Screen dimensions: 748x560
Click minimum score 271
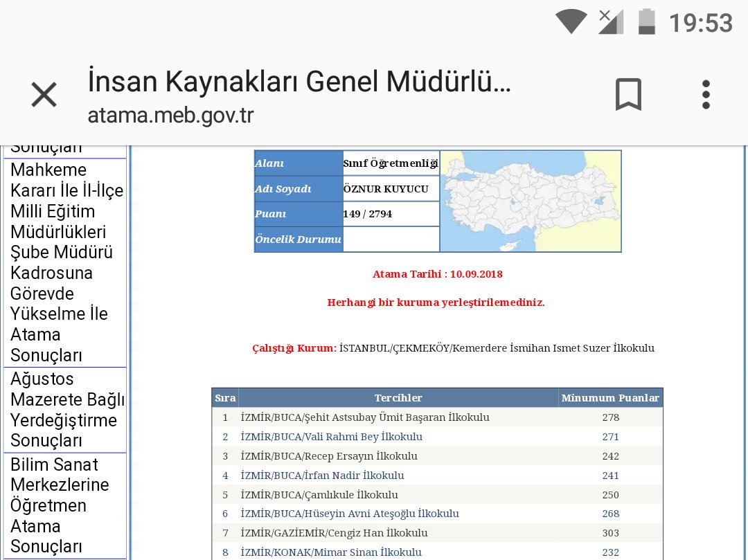pos(611,437)
